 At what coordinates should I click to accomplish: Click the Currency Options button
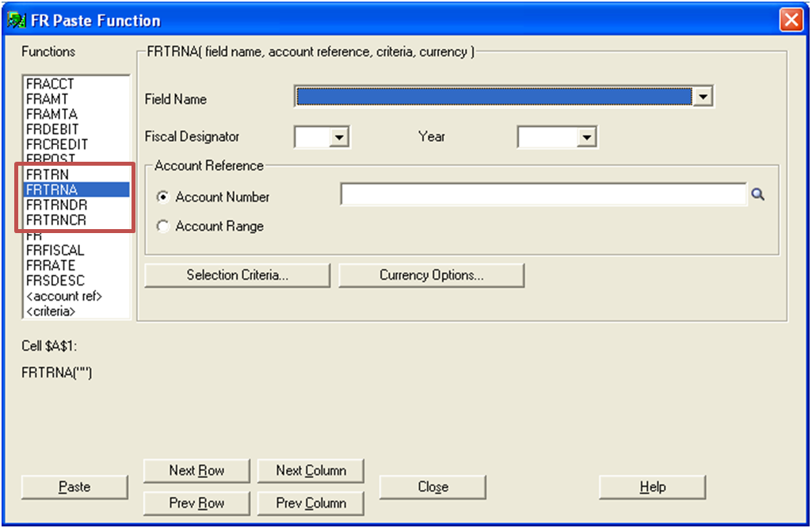pyautogui.click(x=432, y=275)
